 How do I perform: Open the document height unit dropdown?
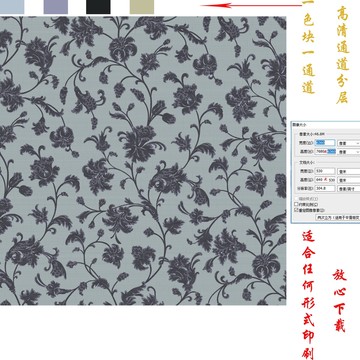coord(349,180)
